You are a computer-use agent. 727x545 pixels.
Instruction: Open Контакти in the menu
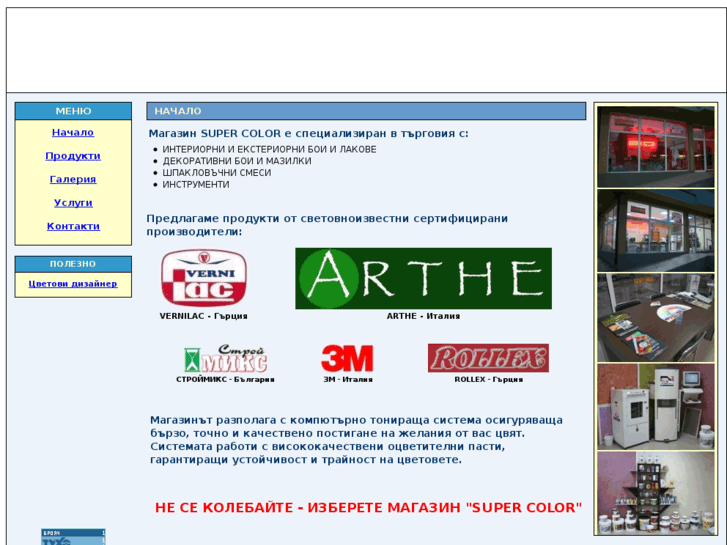coord(73,226)
